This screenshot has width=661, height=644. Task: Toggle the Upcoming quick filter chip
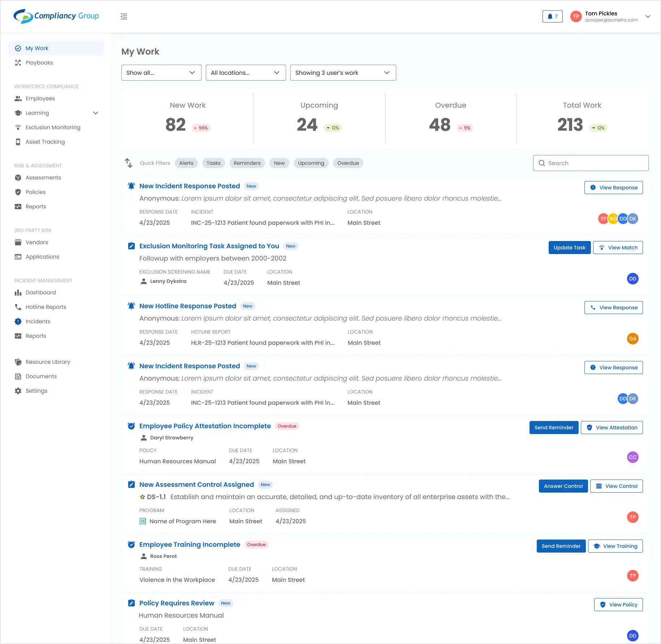tap(311, 163)
